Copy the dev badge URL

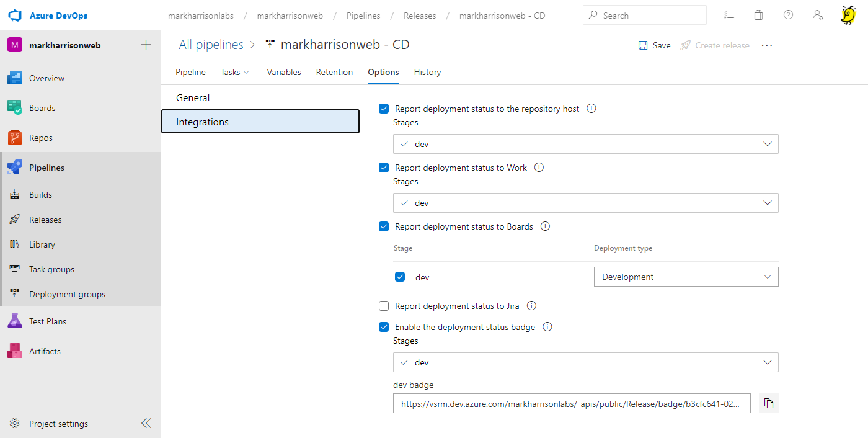click(769, 403)
